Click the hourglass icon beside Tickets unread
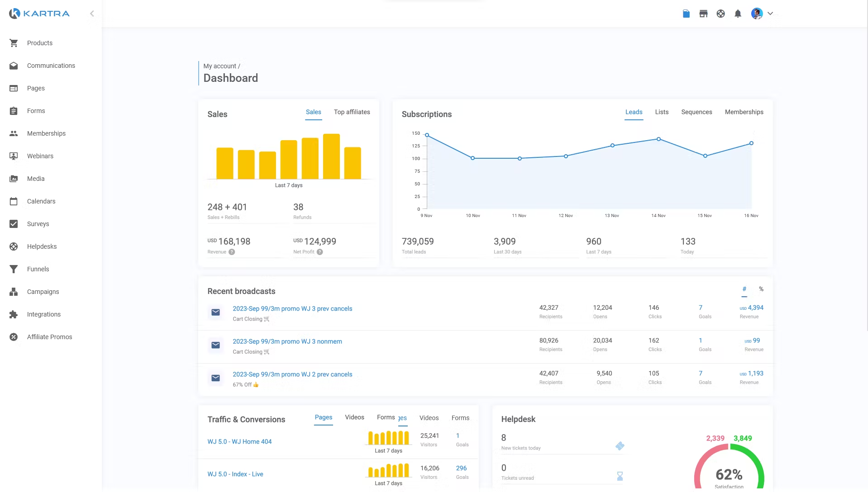Viewport: 868px width, 492px height. (620, 476)
